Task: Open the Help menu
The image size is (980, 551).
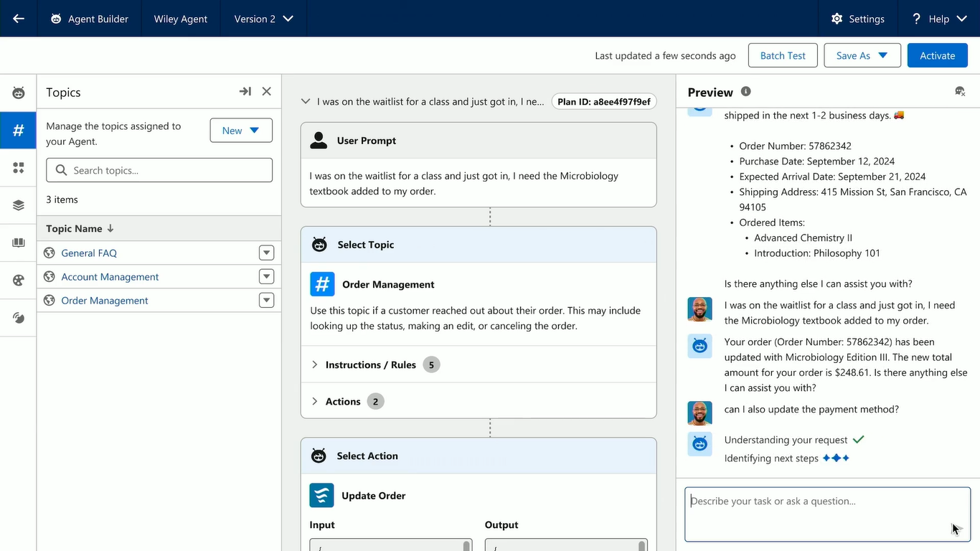Action: coord(939,19)
